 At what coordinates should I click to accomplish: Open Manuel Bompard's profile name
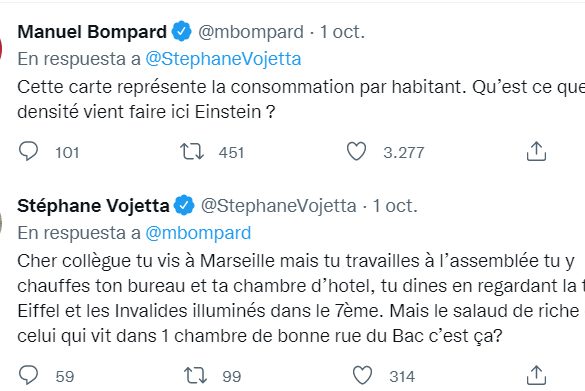(92, 32)
